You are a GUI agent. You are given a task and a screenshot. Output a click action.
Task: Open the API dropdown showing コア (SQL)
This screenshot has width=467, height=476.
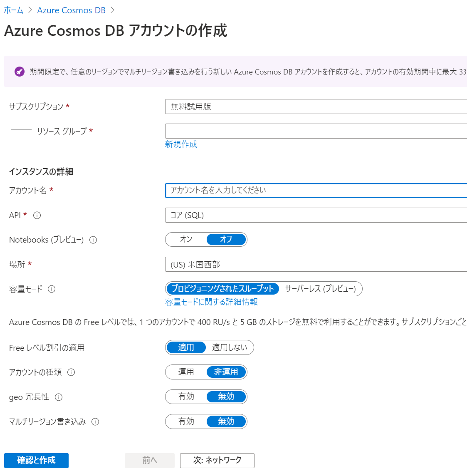(x=316, y=215)
